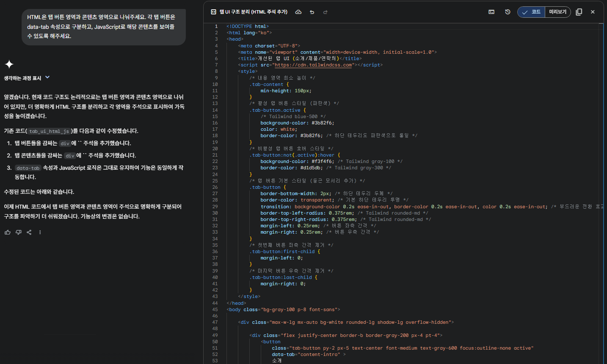Open version history clock icon
The width and height of the screenshot is (607, 364).
click(508, 12)
